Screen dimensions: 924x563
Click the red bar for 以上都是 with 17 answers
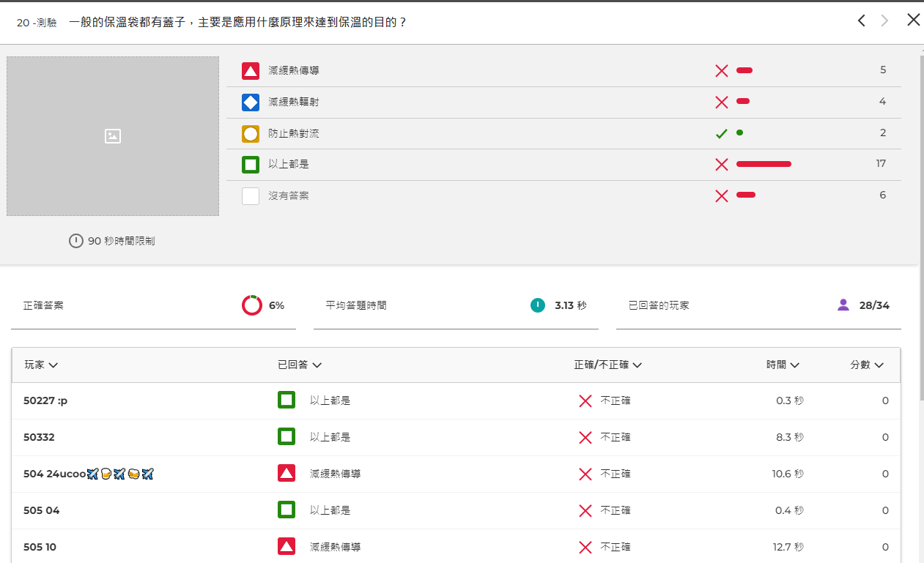point(764,164)
